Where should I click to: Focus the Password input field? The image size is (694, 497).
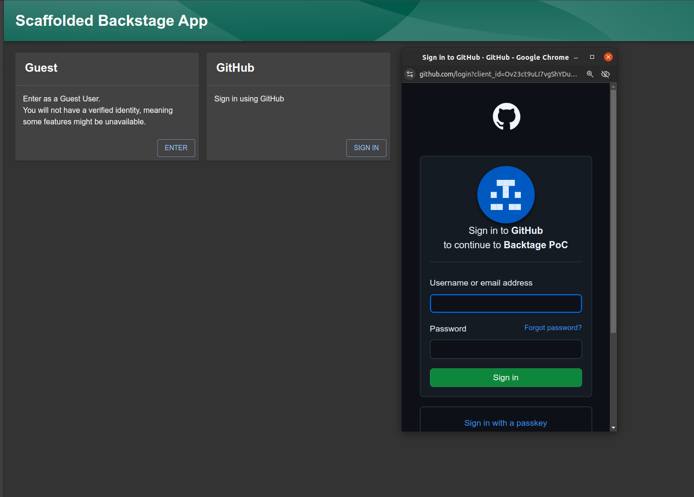point(506,349)
